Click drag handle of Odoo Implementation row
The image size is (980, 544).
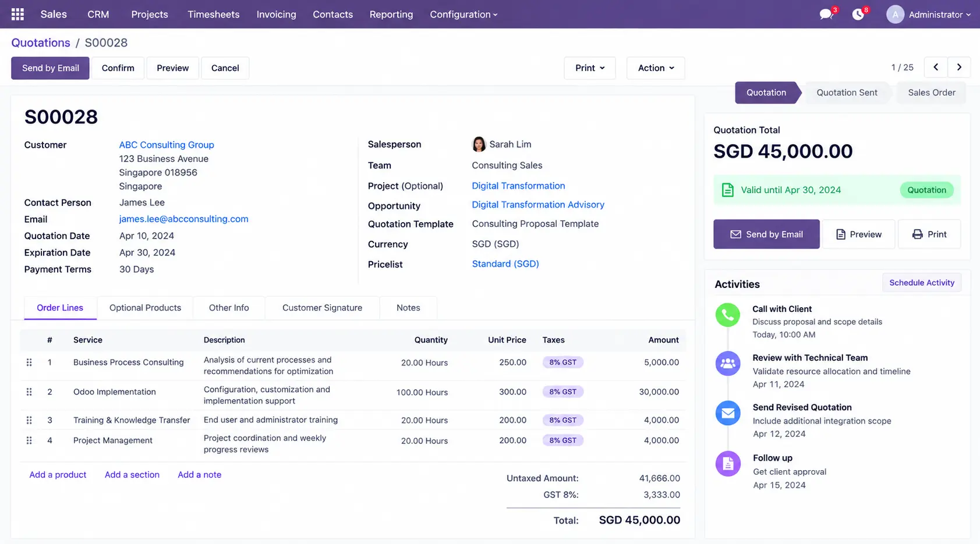pyautogui.click(x=29, y=392)
